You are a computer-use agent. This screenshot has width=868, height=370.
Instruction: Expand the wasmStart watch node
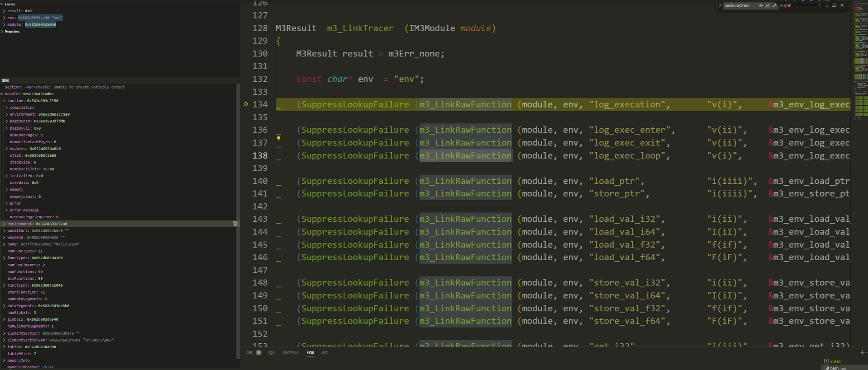[4, 231]
